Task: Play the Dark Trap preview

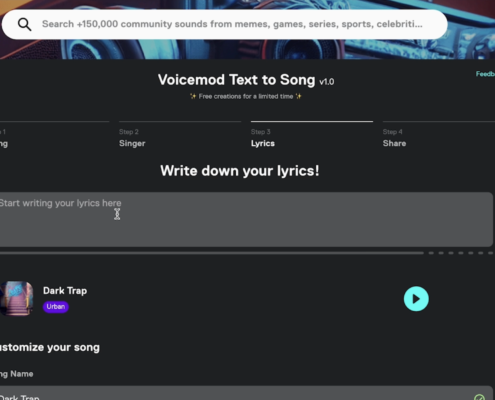Action: pos(416,299)
